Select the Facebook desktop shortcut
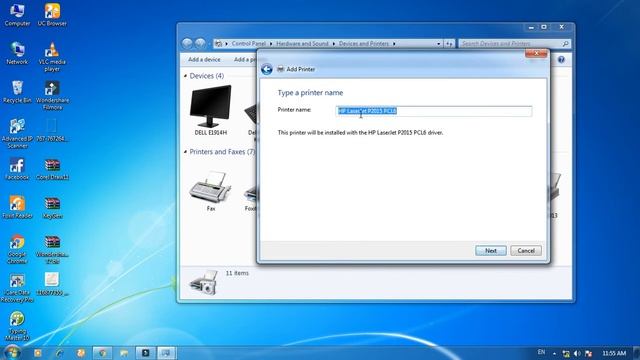 pyautogui.click(x=17, y=169)
